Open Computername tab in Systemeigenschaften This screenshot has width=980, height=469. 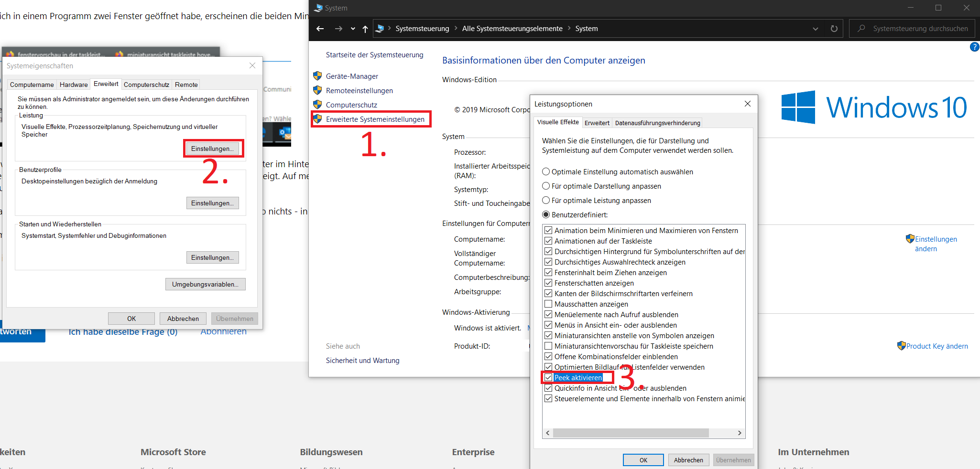32,85
